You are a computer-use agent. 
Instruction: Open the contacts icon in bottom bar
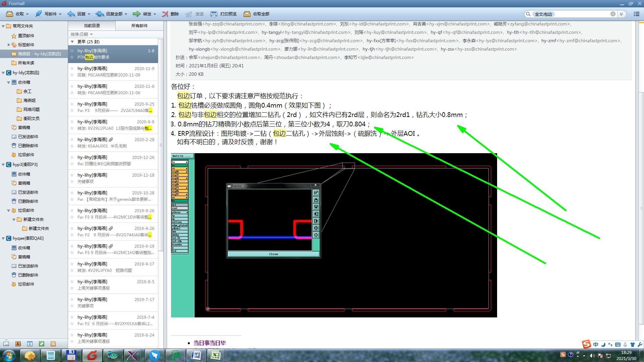click(x=18, y=344)
